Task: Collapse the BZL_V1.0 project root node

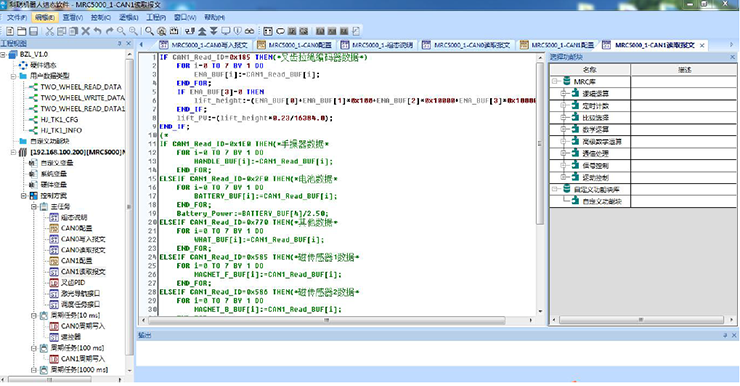Action: pos(3,55)
